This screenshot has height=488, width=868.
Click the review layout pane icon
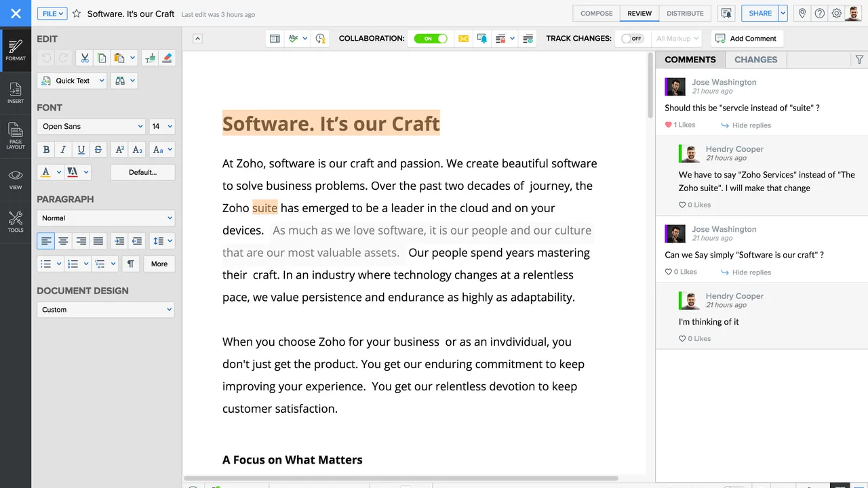tap(275, 39)
